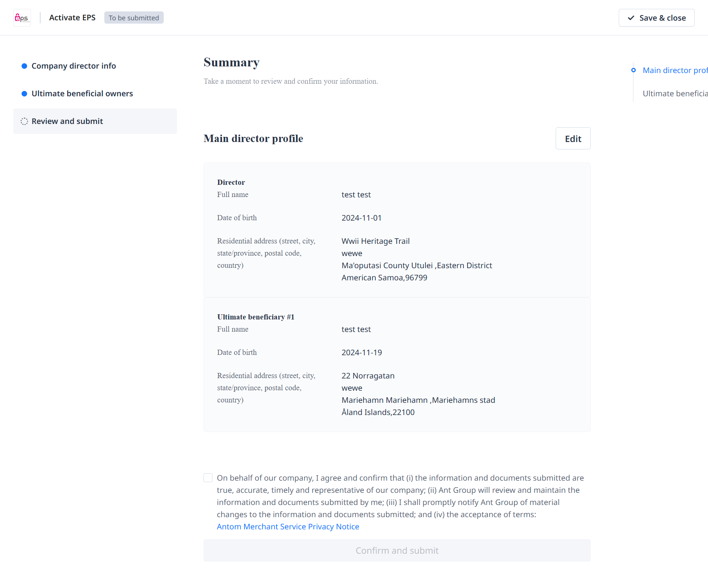Click dashed circle icon beside Review and submit

[x=24, y=121]
